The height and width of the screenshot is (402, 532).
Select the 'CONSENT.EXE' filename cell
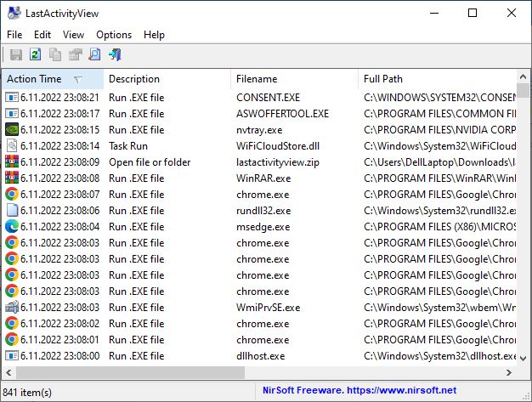coord(268,98)
